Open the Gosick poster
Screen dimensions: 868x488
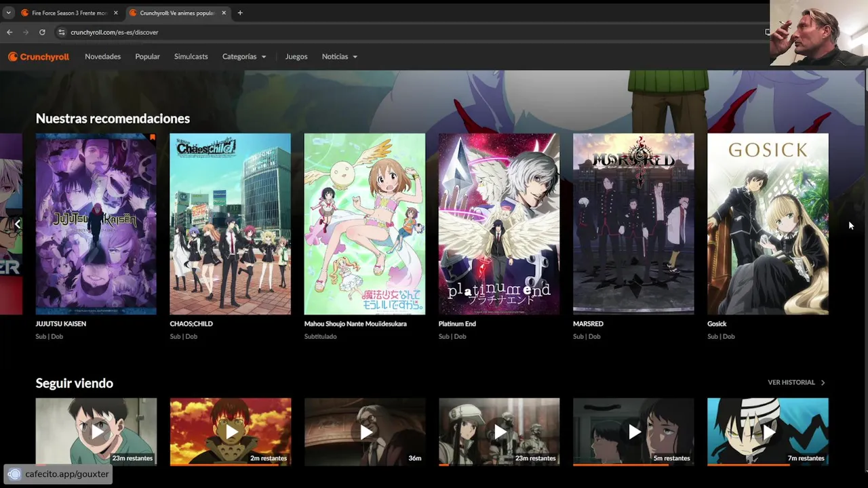[768, 224]
